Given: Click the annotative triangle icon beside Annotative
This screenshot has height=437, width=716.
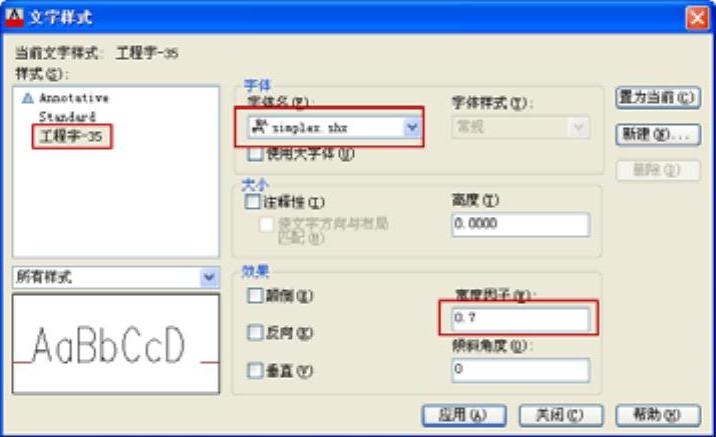Looking at the screenshot, I should (x=28, y=98).
